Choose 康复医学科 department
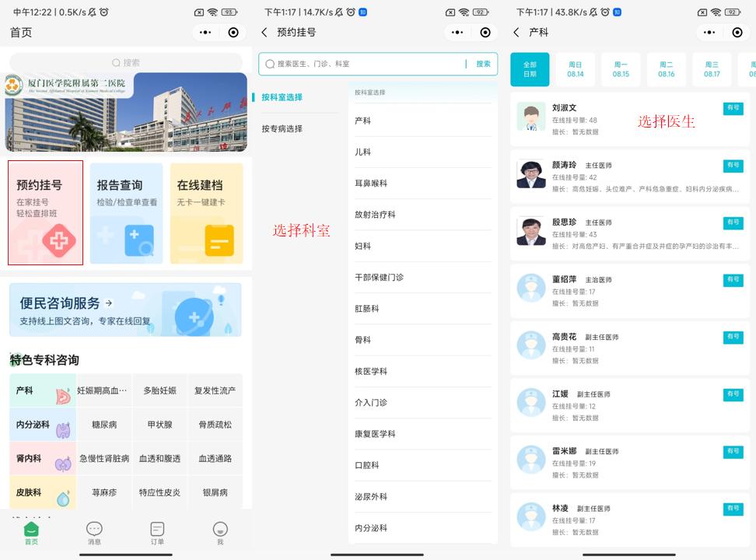This screenshot has width=756, height=560. pos(423,434)
